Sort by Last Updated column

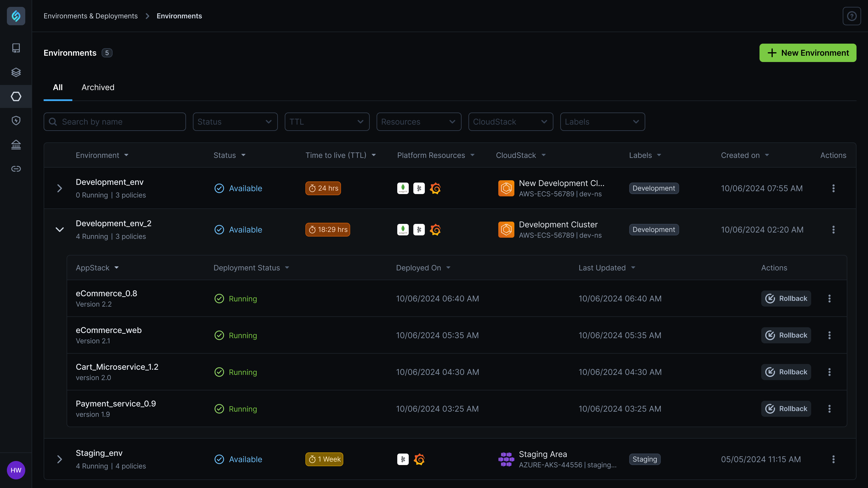(x=607, y=268)
